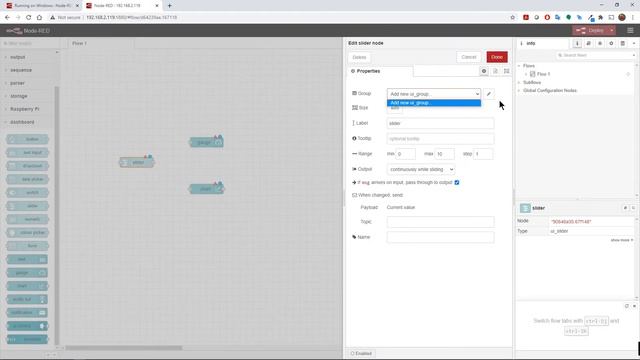Open the Chrome three-dot menu

633,18
